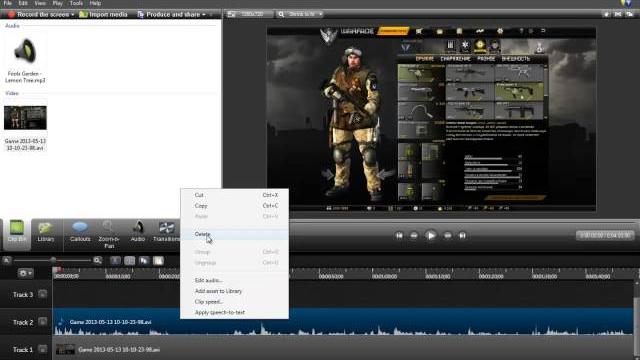Open the Record the screen dropdown arrow

coord(73,15)
